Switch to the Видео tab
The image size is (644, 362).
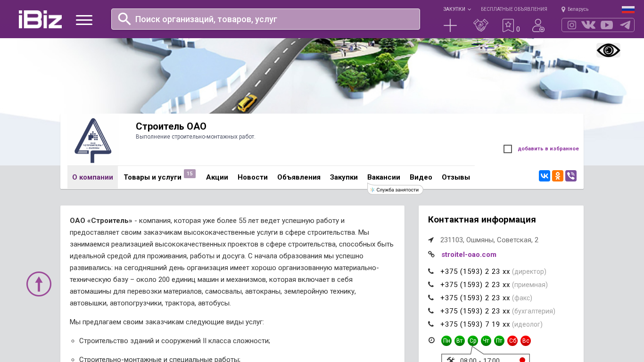pyautogui.click(x=421, y=177)
